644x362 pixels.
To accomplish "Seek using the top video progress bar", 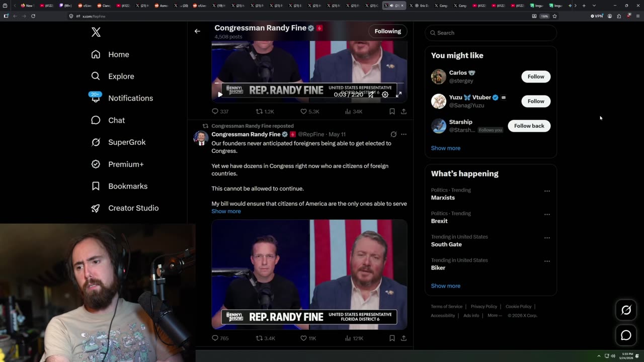I will pos(309,83).
